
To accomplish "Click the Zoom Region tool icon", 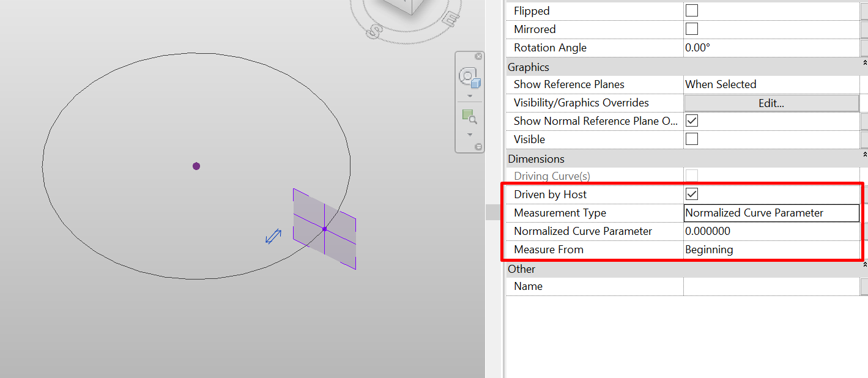I will tap(469, 116).
